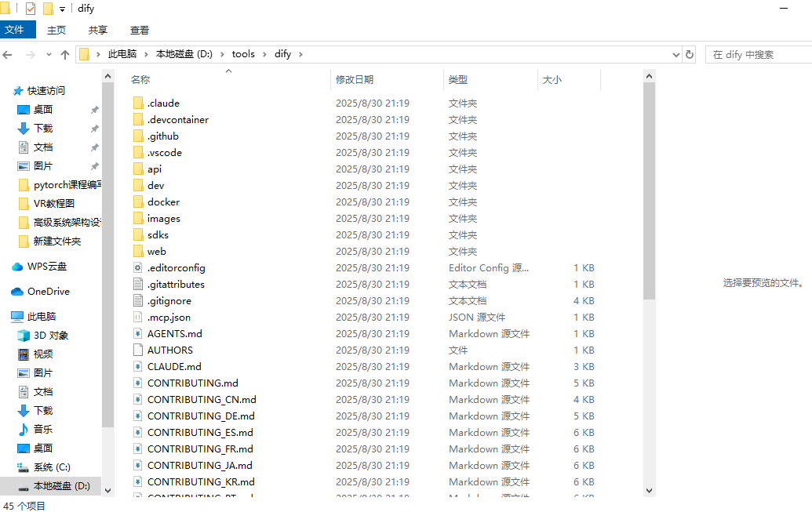The image size is (812, 512).
Task: Sort files by 修改日期 column header
Action: click(x=355, y=79)
